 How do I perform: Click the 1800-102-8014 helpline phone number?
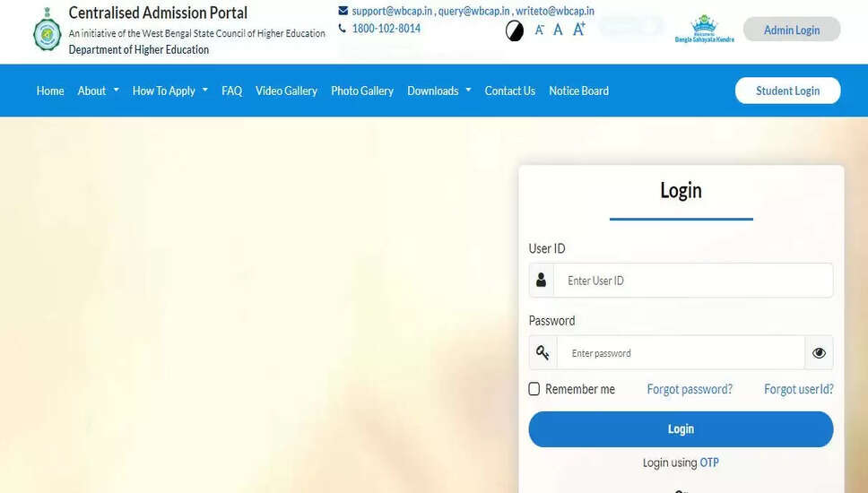click(x=386, y=29)
